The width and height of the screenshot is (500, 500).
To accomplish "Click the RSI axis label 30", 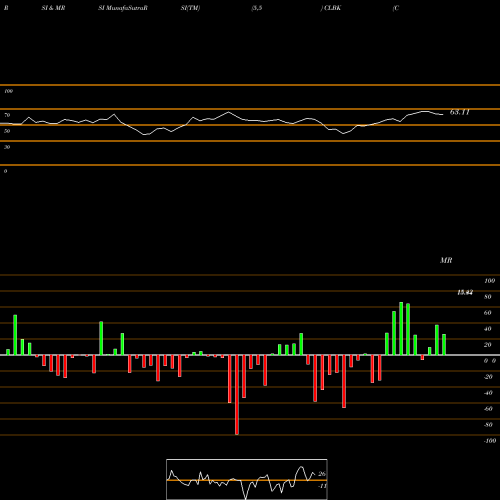I will (7, 147).
